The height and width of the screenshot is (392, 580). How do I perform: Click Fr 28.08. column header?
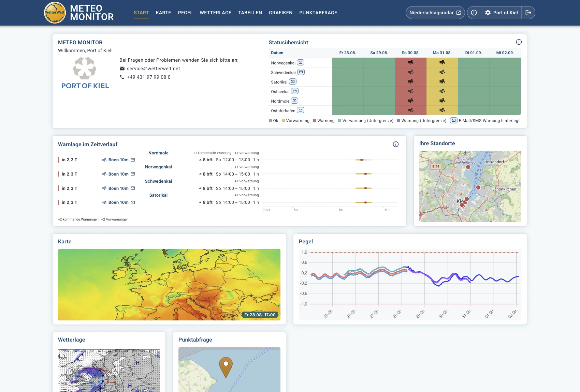click(348, 53)
